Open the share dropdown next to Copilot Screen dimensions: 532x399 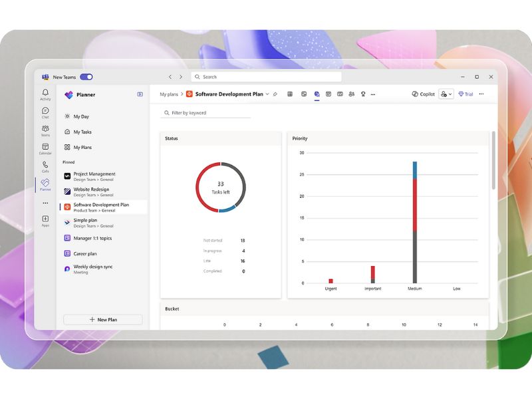click(x=446, y=94)
